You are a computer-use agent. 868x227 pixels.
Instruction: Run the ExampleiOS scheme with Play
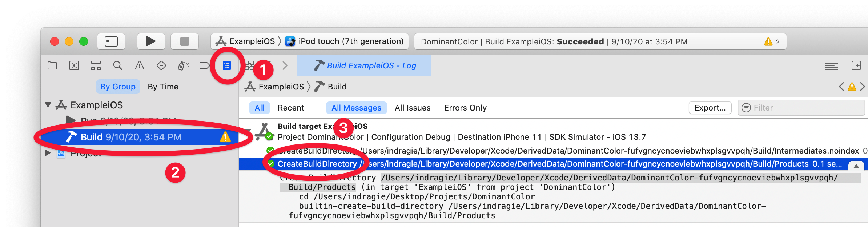point(151,41)
